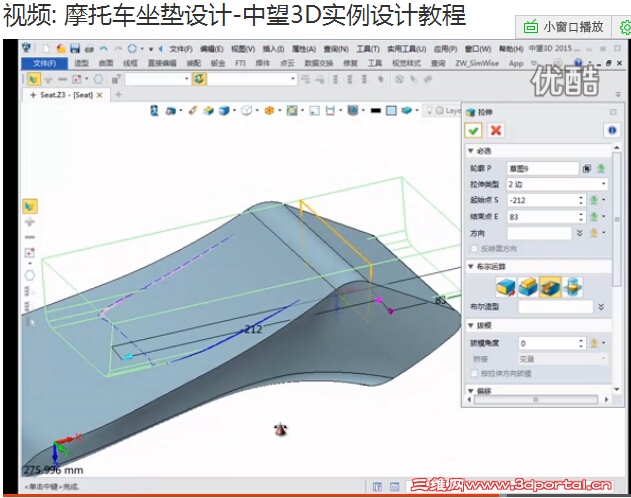Click the blue 文件(F) ribbon button

point(45,63)
